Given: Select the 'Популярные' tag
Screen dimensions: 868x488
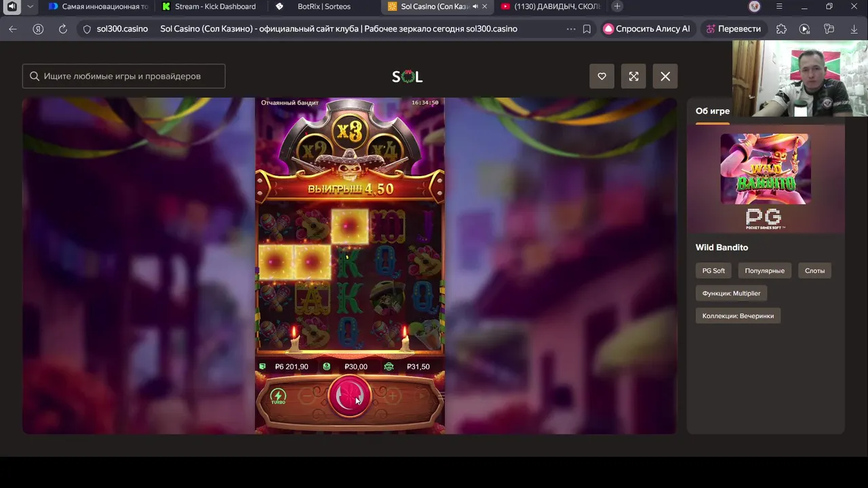Looking at the screenshot, I should coord(764,270).
